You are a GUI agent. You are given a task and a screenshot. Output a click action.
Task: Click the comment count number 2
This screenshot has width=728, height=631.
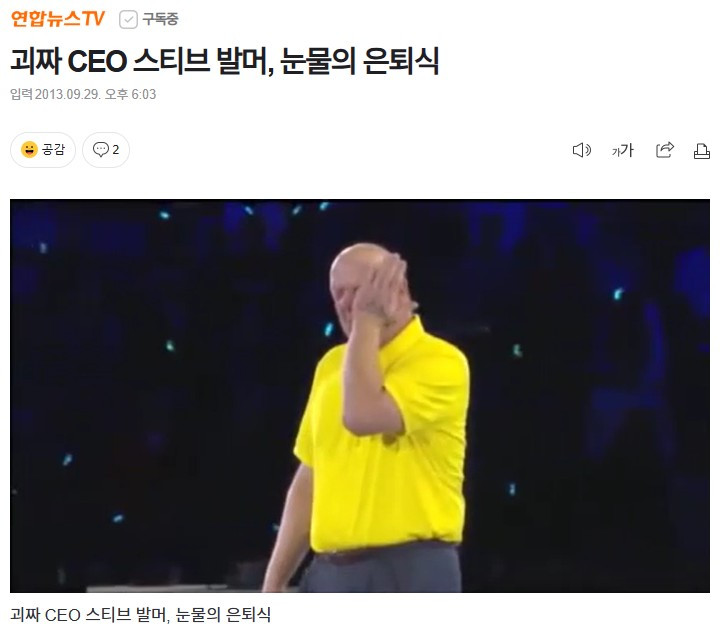click(x=116, y=150)
